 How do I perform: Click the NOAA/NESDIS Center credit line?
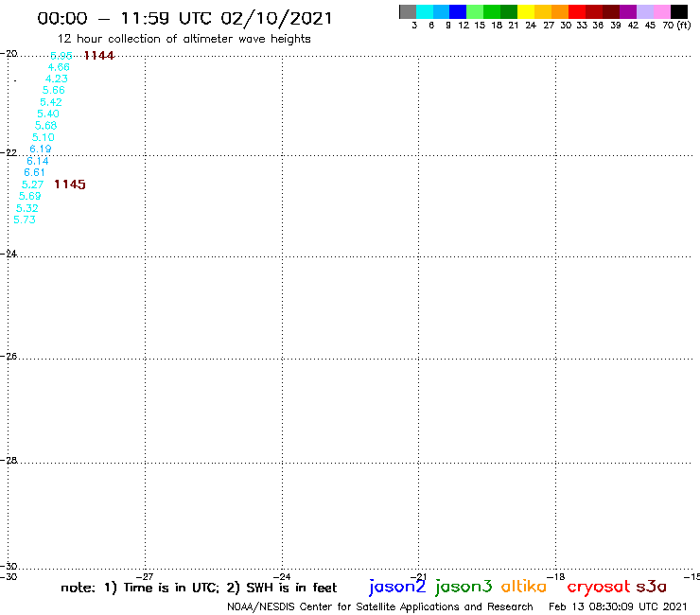point(380,606)
